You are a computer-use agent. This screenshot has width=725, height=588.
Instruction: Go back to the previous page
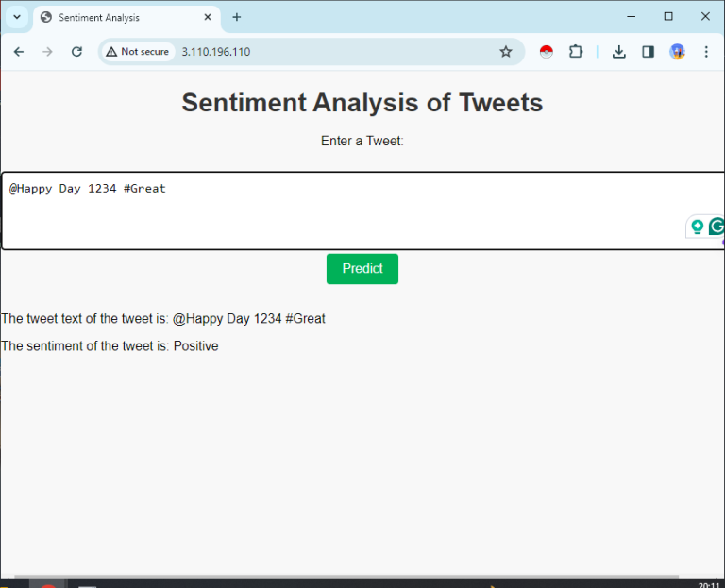(x=19, y=52)
